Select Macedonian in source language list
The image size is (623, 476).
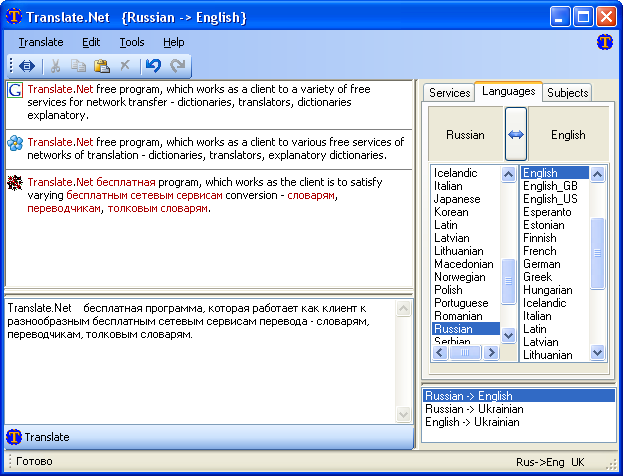pyautogui.click(x=466, y=264)
